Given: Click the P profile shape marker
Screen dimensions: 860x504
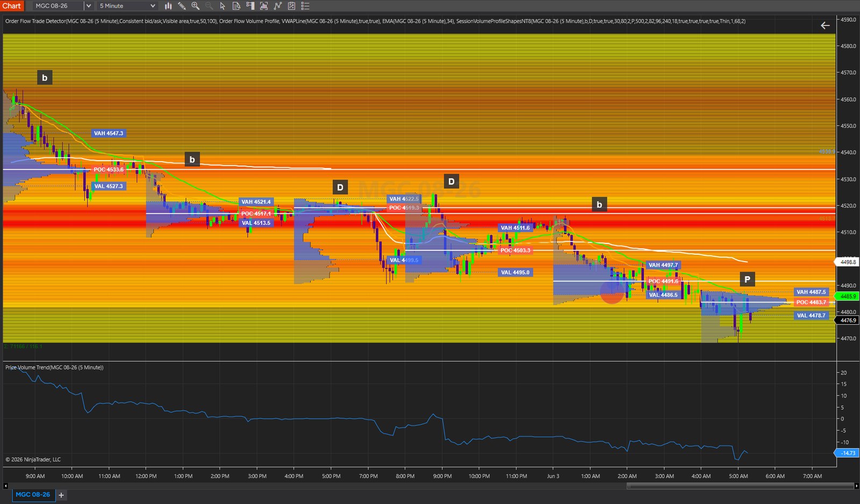Looking at the screenshot, I should tap(747, 279).
